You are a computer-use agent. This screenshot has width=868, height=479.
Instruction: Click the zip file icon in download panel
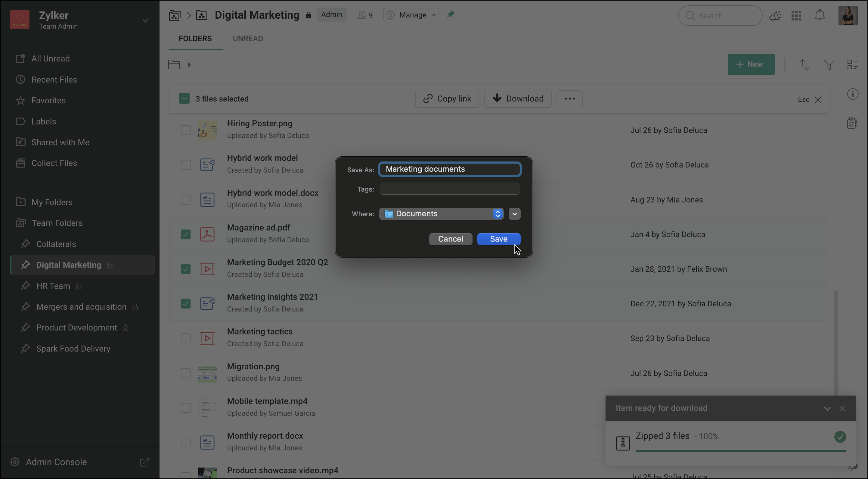point(623,443)
